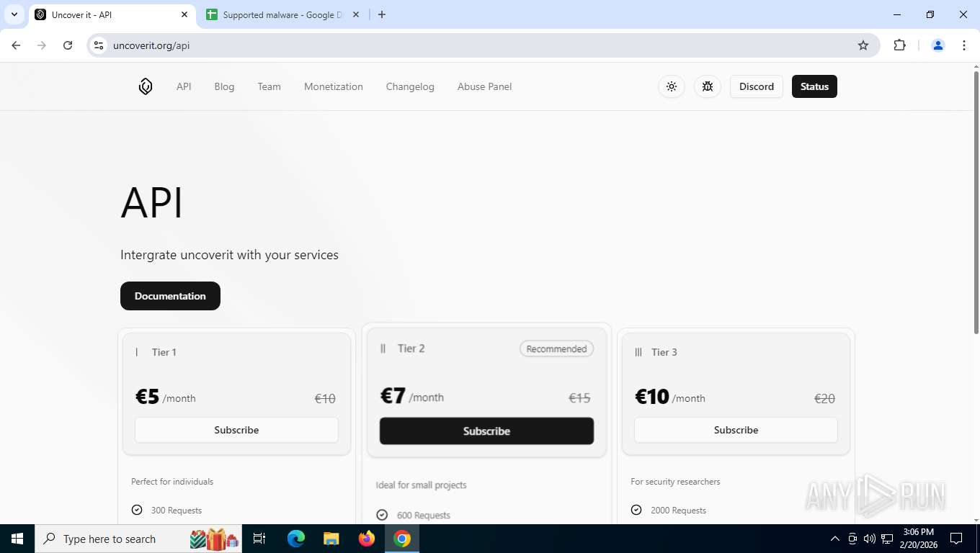Screen dimensions: 980x553
Task: Open the API nav item
Action: point(184,86)
